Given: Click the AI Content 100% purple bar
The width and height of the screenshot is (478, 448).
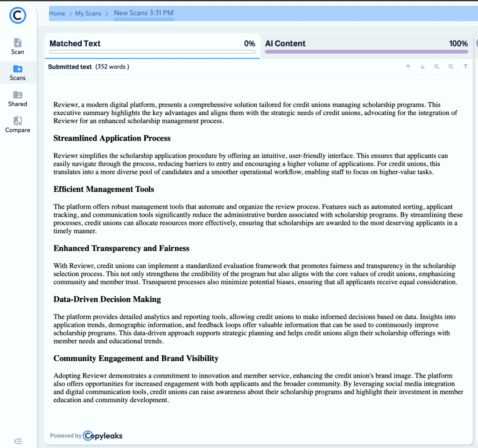Looking at the screenshot, I should coord(366,52).
